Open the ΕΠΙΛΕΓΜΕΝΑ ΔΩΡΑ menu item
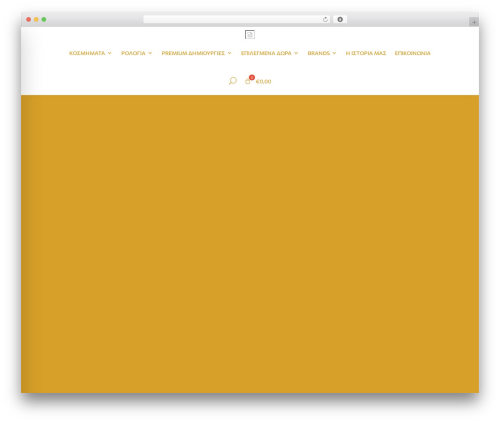 coord(266,53)
